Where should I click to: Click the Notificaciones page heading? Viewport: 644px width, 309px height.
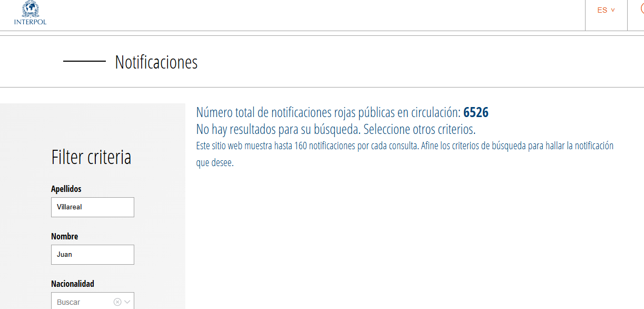(156, 62)
